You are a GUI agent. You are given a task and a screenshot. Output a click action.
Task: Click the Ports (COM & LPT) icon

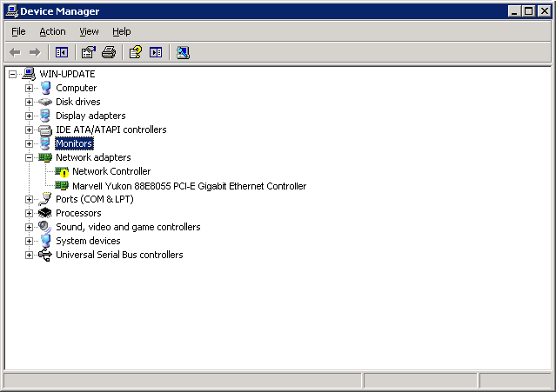pos(45,199)
